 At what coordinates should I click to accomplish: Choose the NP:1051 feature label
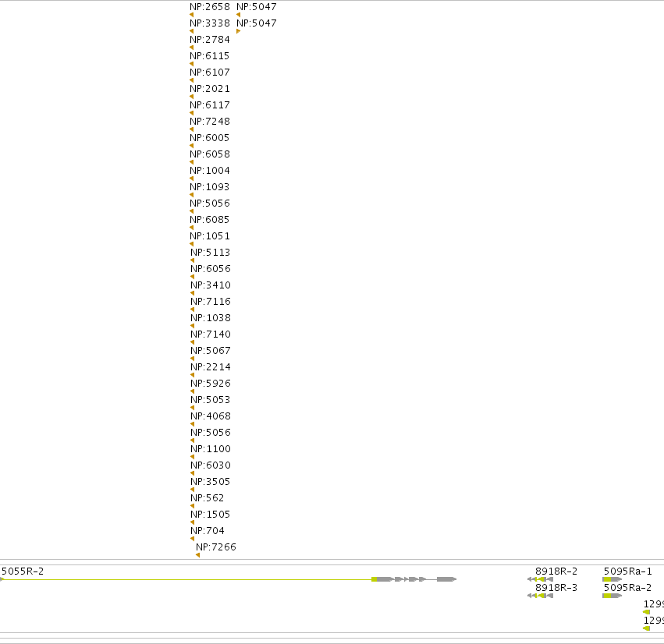click(210, 236)
